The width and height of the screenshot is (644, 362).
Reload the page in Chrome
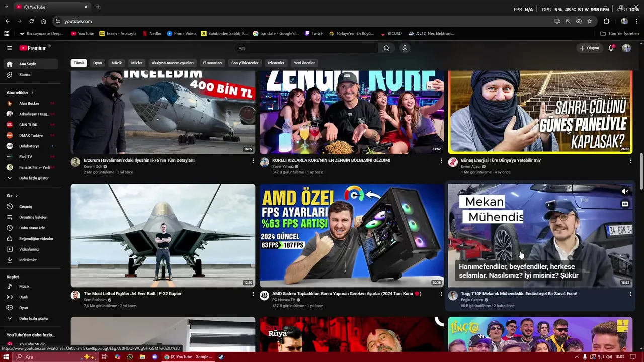[31, 21]
